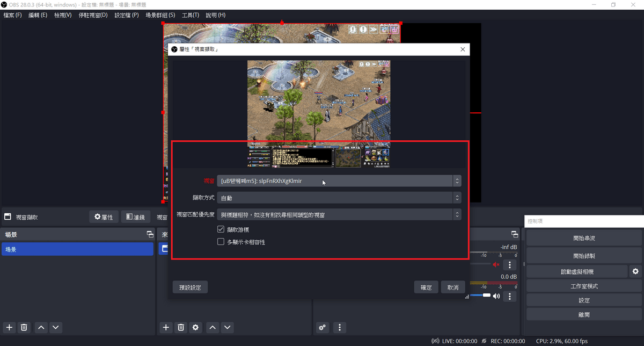Open options menu for the 0.0 dB channel
This screenshot has height=346, width=644.
pyautogui.click(x=510, y=296)
